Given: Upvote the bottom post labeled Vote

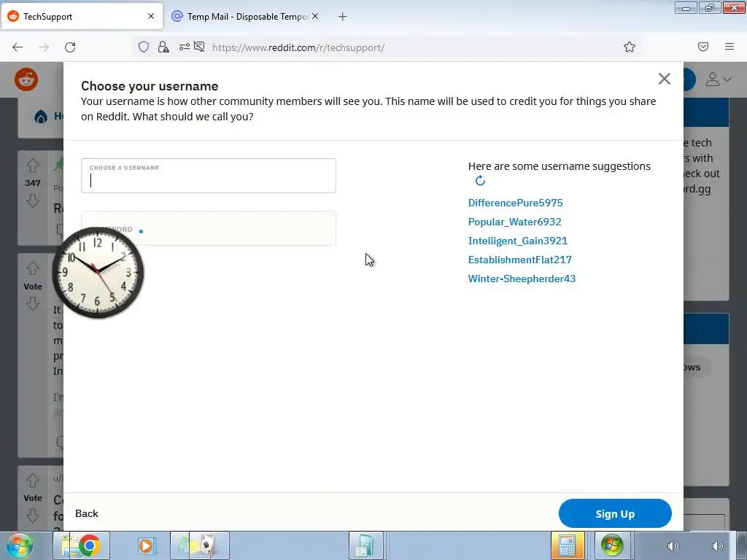Looking at the screenshot, I should point(32,480).
